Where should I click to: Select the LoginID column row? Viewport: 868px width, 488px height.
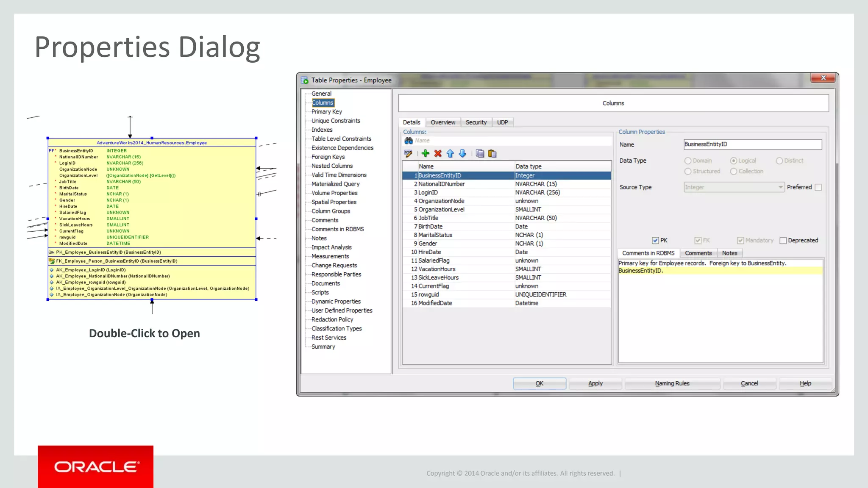[506, 192]
